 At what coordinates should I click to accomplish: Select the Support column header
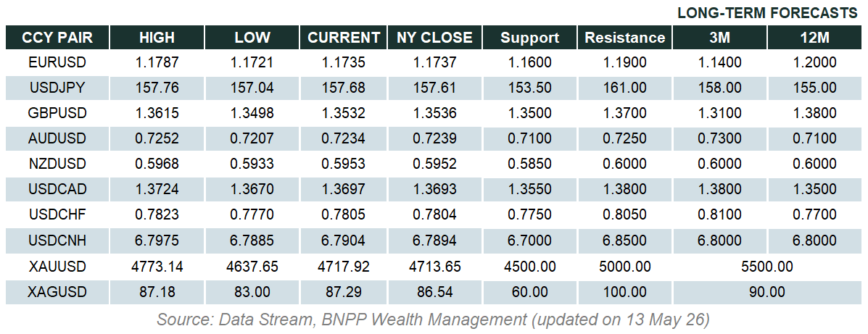(530, 37)
